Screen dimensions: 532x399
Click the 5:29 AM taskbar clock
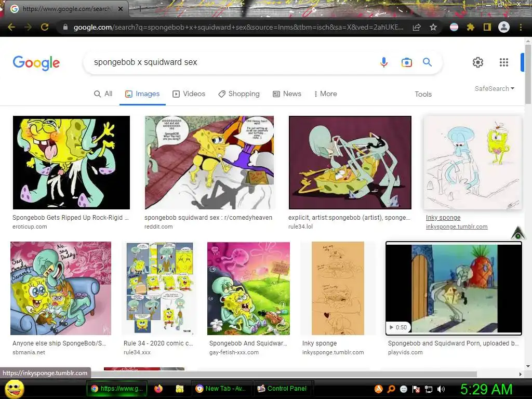pos(486,389)
